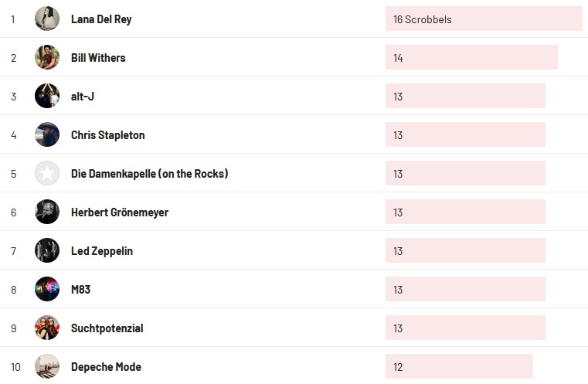This screenshot has height=384, width=588.
Task: Select Herbert Grönemeyer's avatar picture
Action: click(47, 212)
